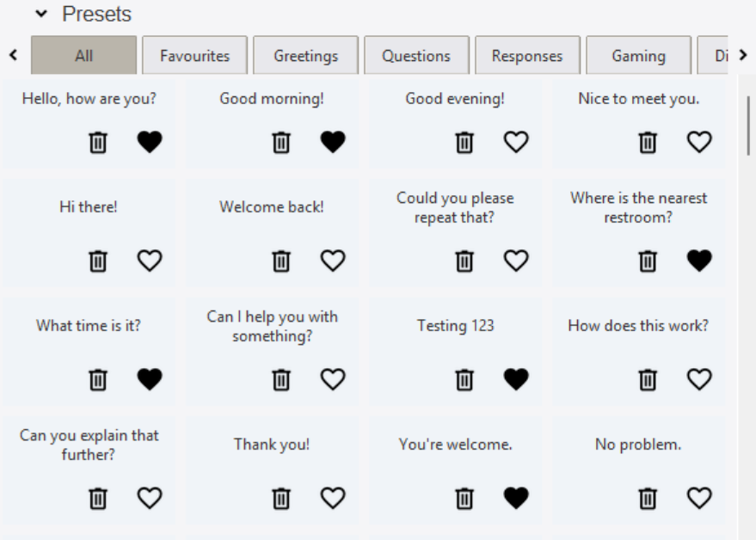Screen dimensions: 756x540
Task: Toggle heart on "You're welcome." preset
Action: (x=516, y=498)
